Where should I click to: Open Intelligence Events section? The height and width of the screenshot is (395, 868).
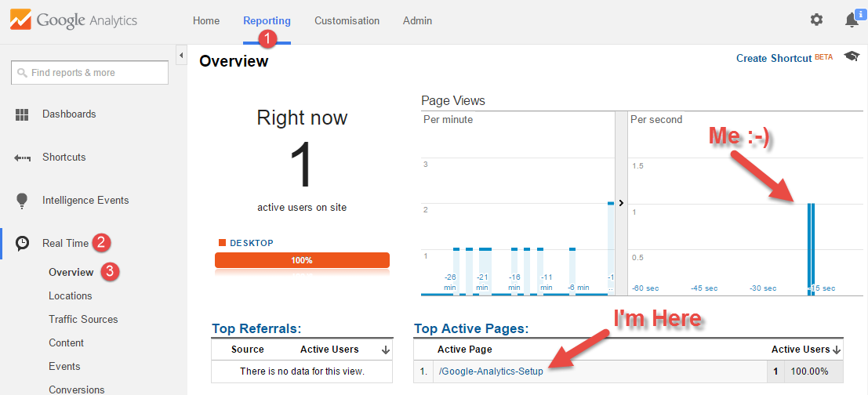pos(85,201)
